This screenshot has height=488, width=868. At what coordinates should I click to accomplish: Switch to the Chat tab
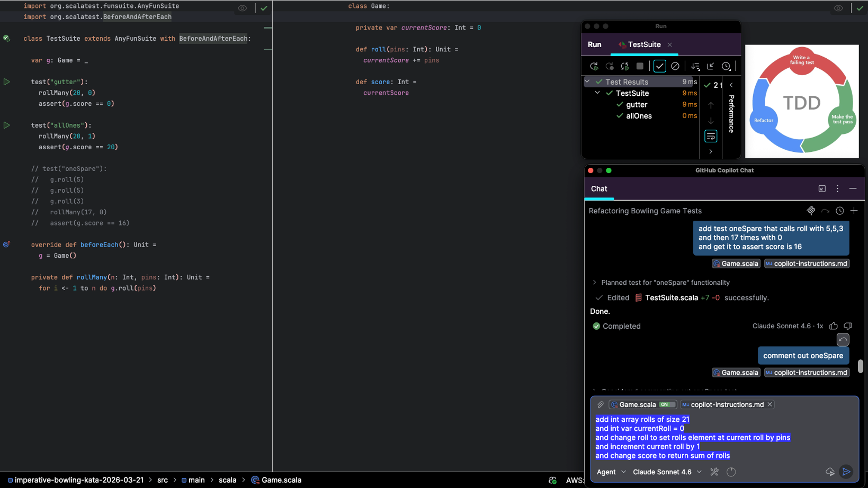tap(599, 189)
